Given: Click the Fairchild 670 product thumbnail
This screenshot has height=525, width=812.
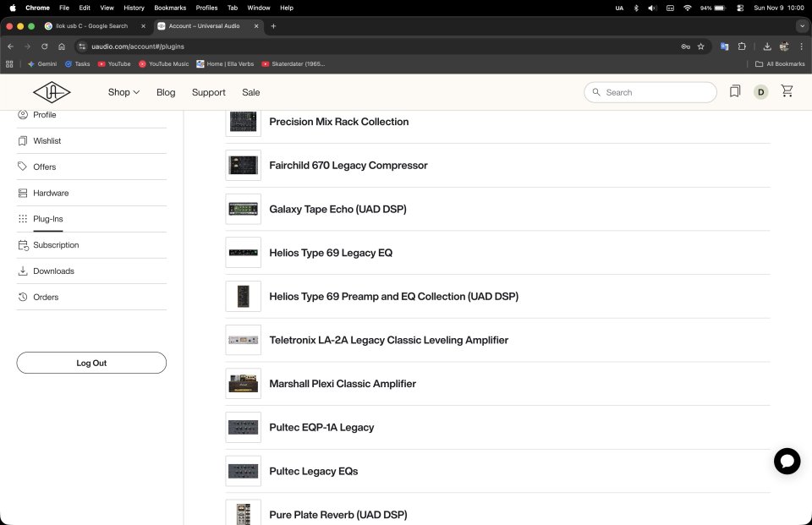Looking at the screenshot, I should (x=243, y=165).
